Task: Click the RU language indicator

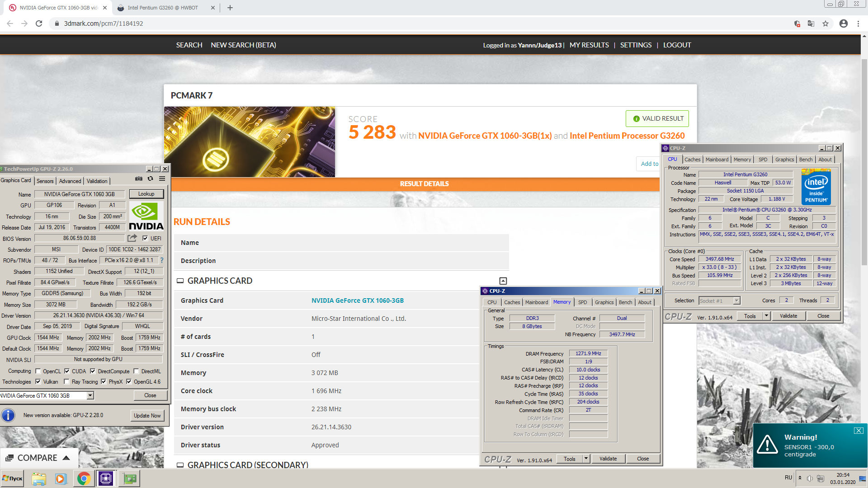Action: pyautogui.click(x=788, y=478)
